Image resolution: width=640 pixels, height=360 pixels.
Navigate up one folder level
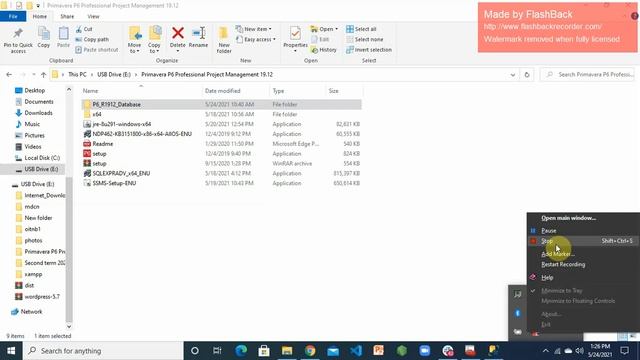click(43, 75)
